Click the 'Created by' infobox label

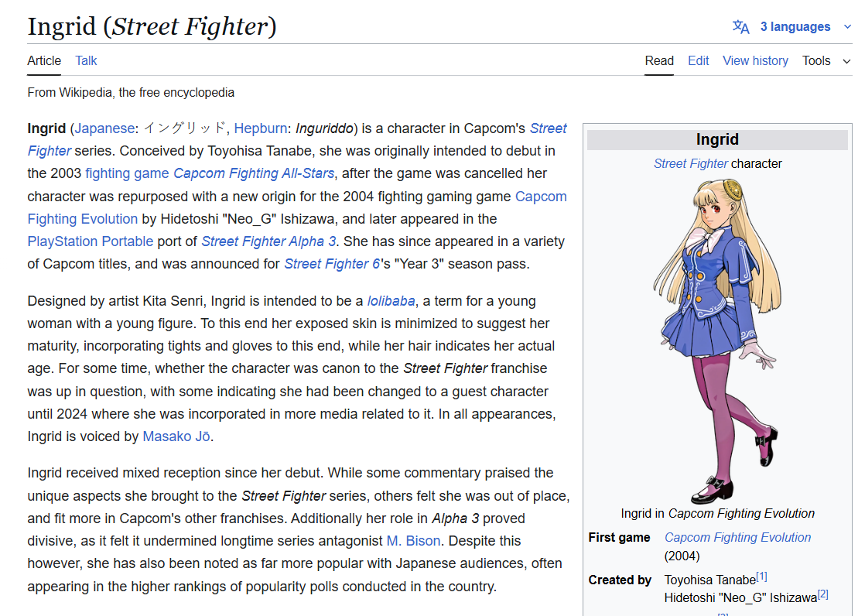(620, 580)
